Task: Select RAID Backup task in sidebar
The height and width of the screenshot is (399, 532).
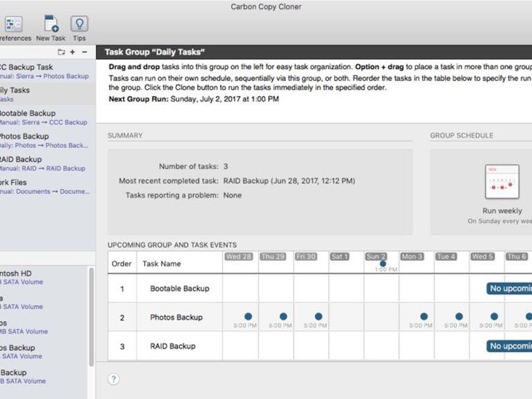Action: coord(48,164)
